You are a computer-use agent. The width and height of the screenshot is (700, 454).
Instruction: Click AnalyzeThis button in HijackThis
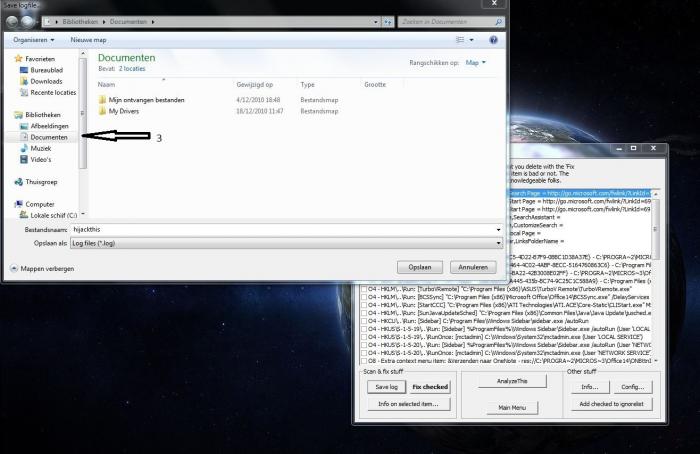point(512,381)
